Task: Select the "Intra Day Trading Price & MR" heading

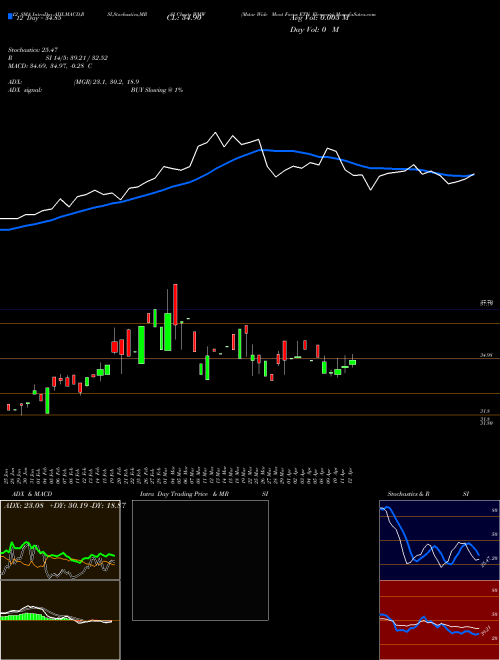Action: tap(184, 494)
